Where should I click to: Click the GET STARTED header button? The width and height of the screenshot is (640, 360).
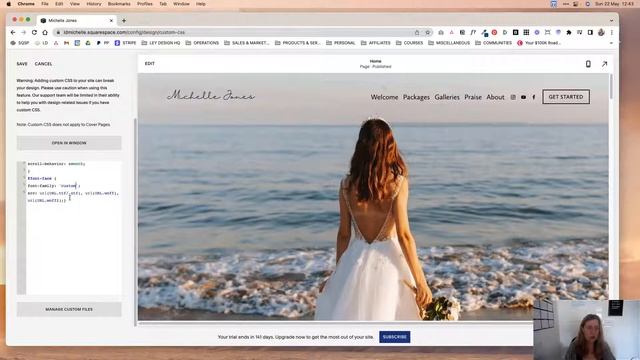[566, 97]
